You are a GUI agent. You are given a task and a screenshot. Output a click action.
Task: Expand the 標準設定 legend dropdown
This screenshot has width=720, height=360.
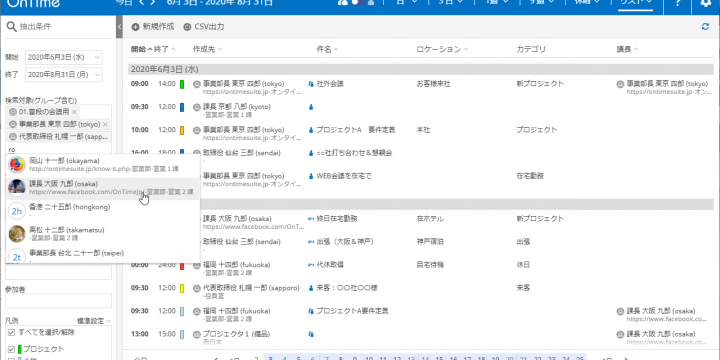click(94, 321)
